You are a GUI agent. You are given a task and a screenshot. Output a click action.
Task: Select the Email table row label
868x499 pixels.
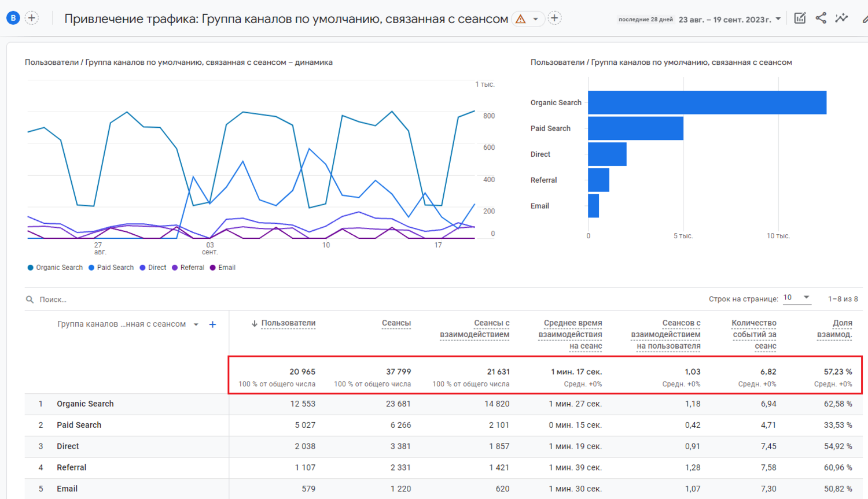[x=67, y=489]
